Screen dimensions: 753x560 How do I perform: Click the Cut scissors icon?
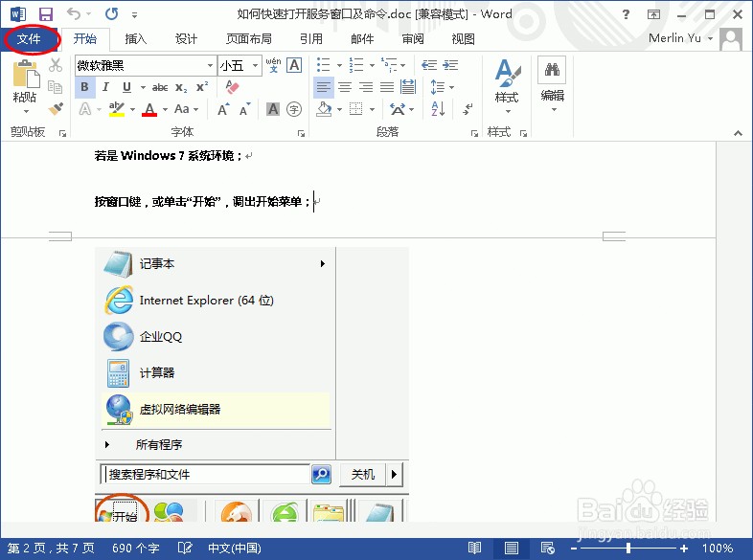(x=56, y=65)
